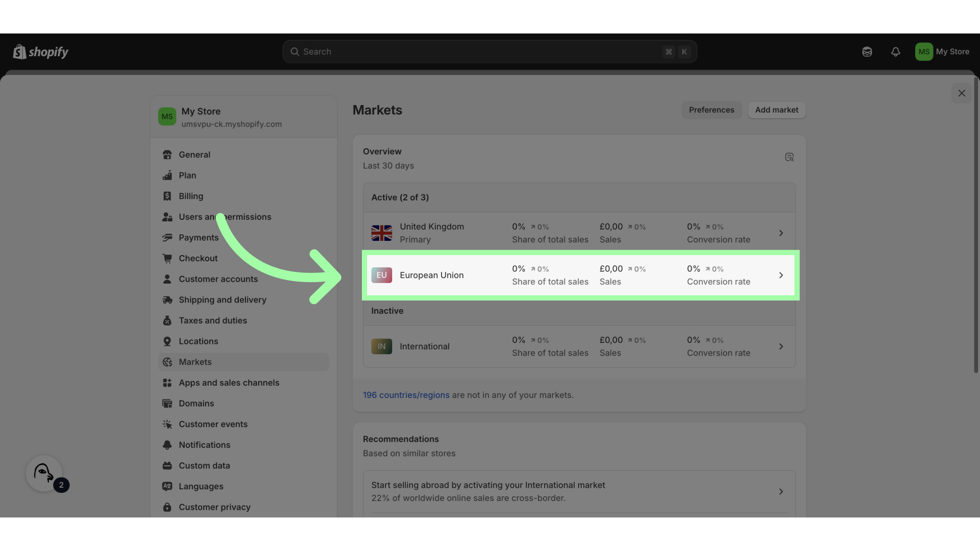Screen dimensions: 980x551
Task: Open the Sidekick assistant icon in top bar
Action: coord(867,52)
